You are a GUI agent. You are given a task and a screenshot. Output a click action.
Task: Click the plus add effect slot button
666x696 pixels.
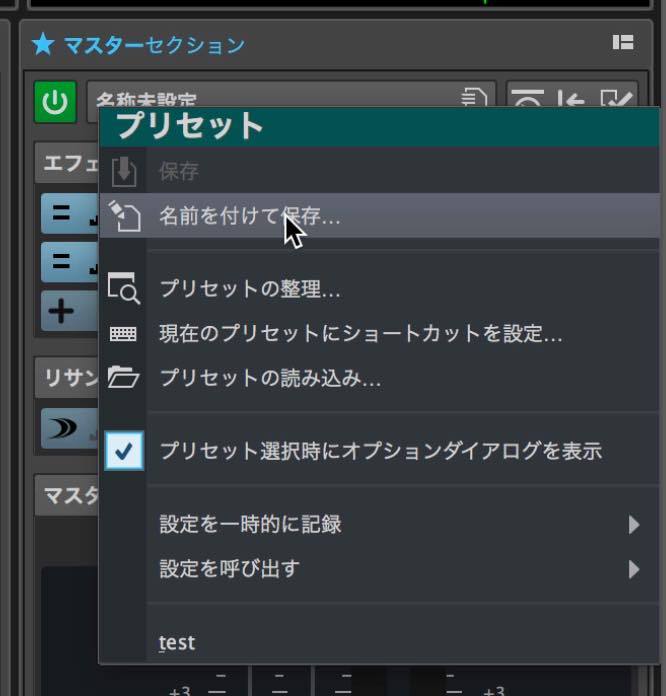tap(70, 311)
